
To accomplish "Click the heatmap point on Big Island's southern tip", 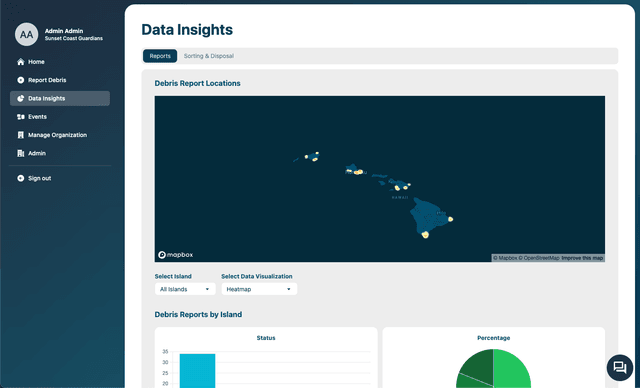I will 425,235.
